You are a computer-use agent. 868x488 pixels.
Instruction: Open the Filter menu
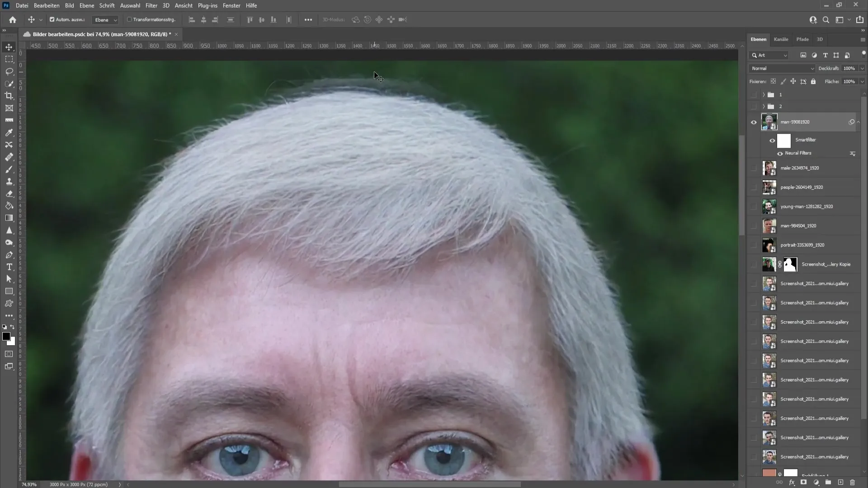[151, 5]
